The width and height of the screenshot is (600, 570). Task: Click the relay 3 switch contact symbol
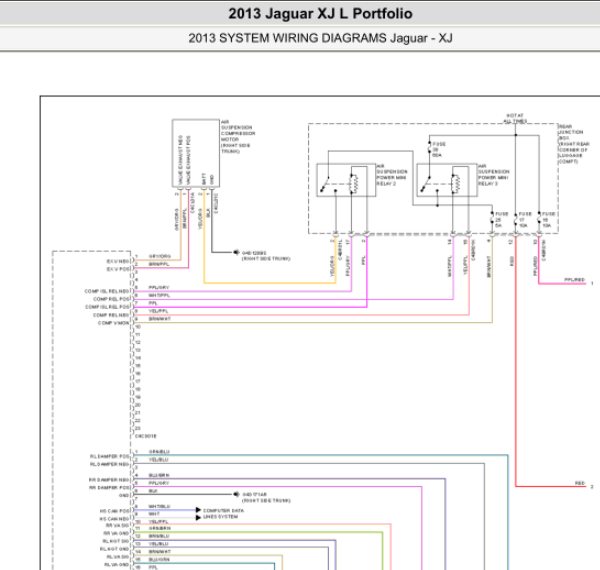coord(427,184)
